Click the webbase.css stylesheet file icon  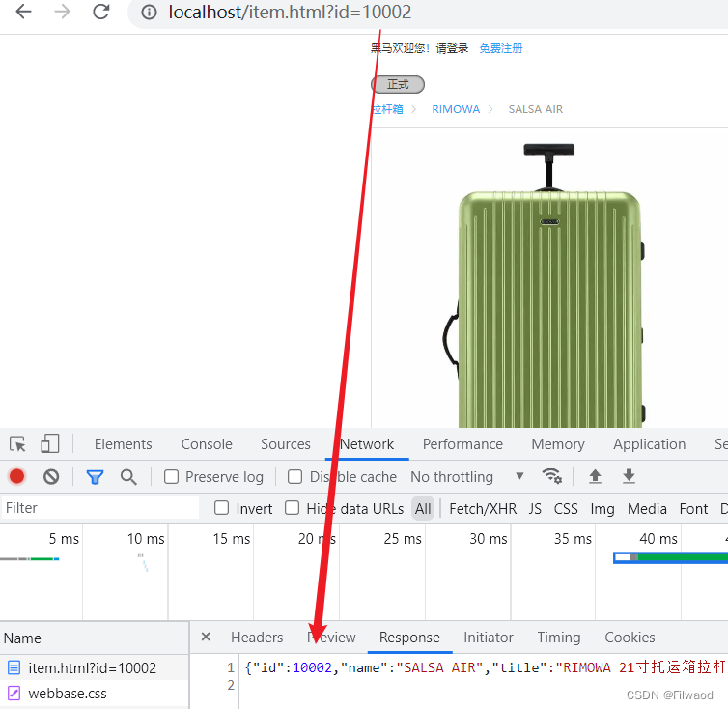click(14, 694)
